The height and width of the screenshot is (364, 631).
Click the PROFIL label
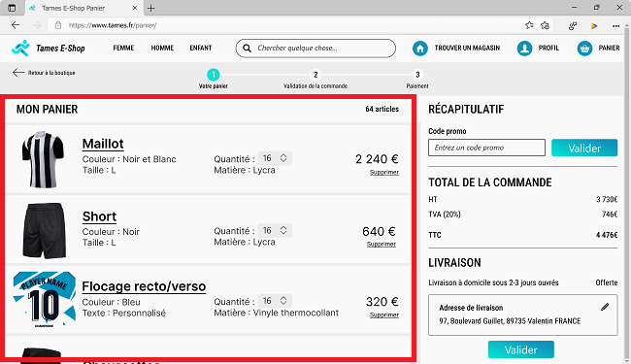tap(548, 48)
